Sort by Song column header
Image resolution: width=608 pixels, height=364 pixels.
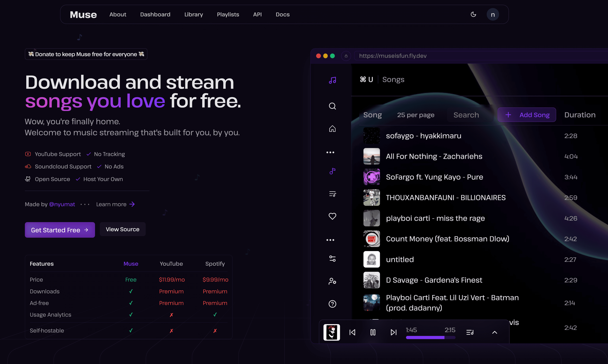(372, 115)
